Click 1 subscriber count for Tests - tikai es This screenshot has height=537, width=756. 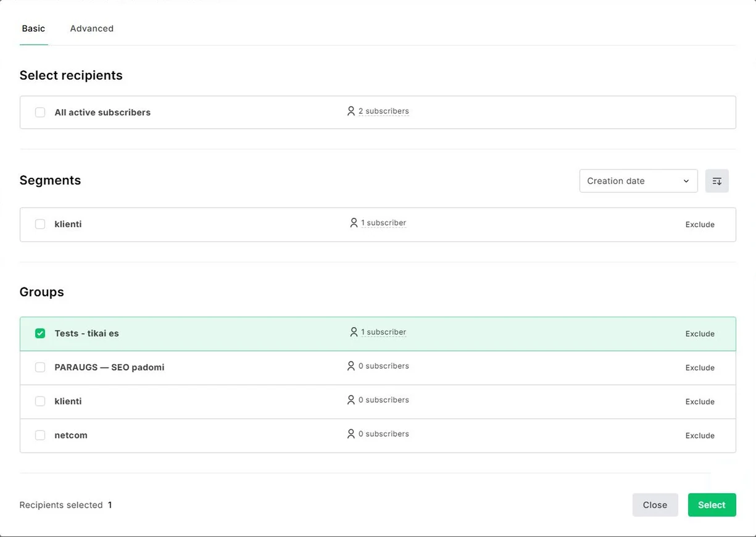[x=384, y=332]
